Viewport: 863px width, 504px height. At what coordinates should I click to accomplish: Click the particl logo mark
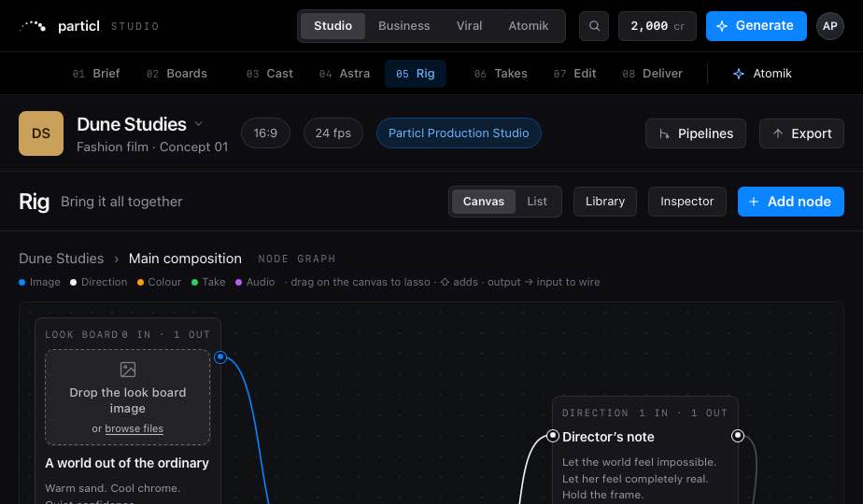click(x=33, y=26)
